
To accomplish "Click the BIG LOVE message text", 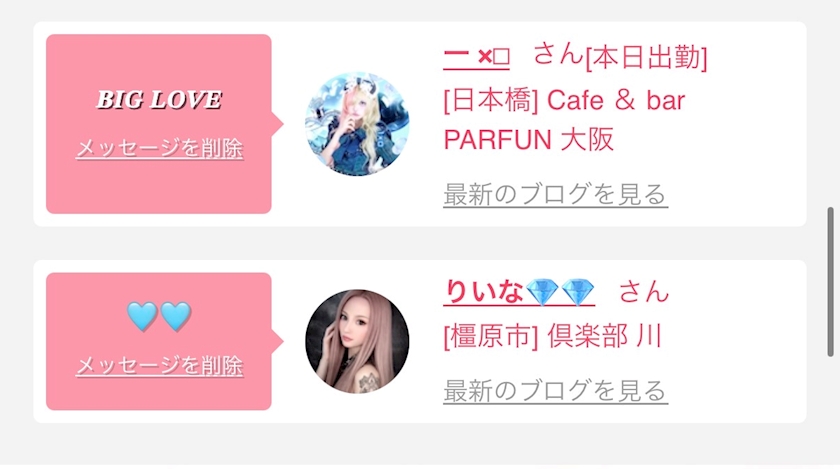I will 159,100.
